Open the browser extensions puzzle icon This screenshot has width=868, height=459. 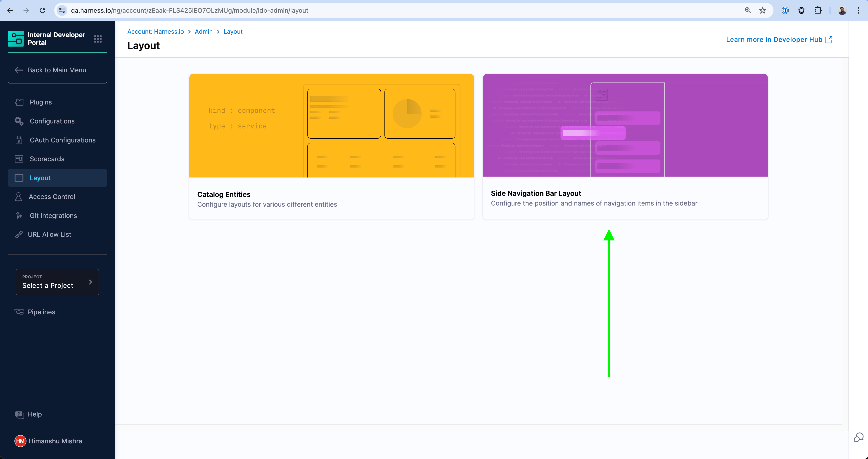click(x=818, y=10)
